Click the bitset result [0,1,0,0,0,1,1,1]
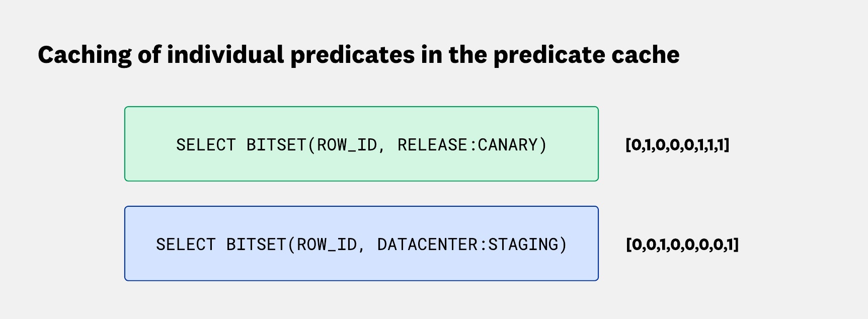868x319 pixels. coord(677,145)
